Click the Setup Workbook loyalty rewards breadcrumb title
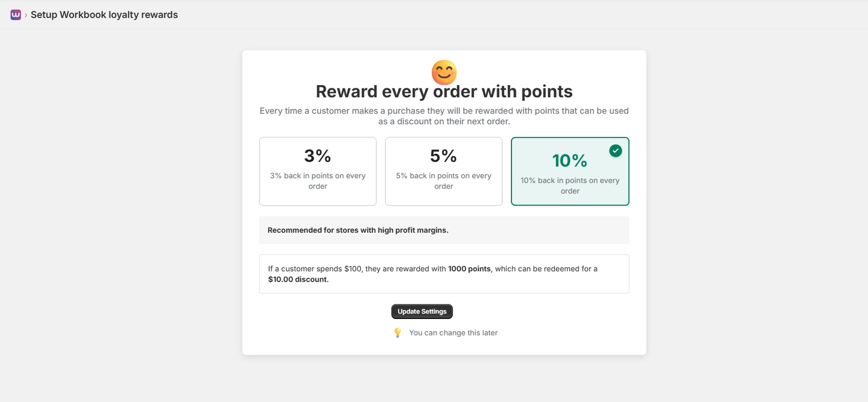This screenshot has width=868, height=402. [104, 15]
